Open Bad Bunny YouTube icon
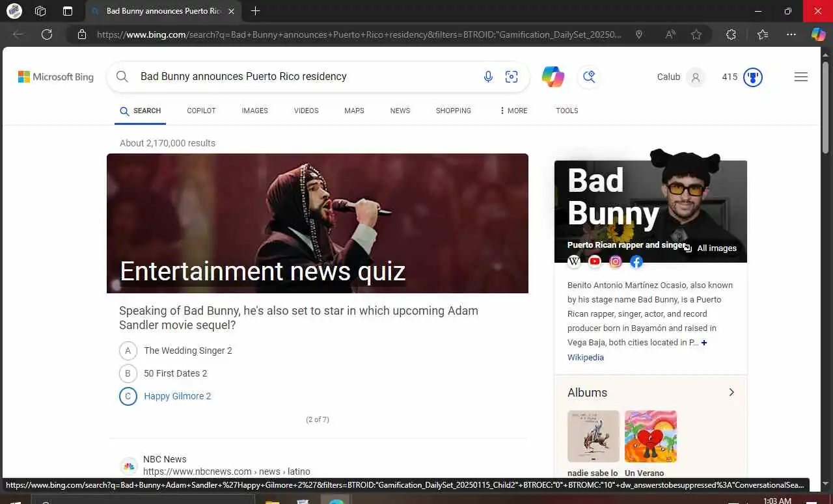833x504 pixels. tap(595, 261)
